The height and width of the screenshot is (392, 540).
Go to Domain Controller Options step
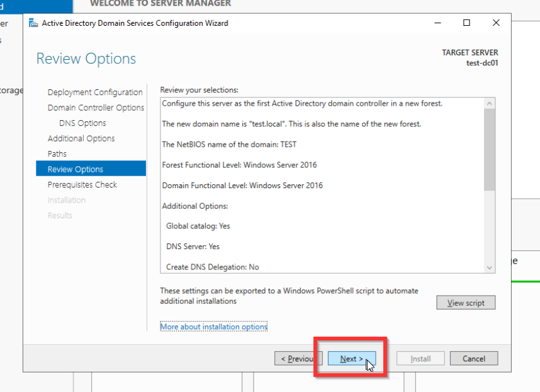(96, 108)
